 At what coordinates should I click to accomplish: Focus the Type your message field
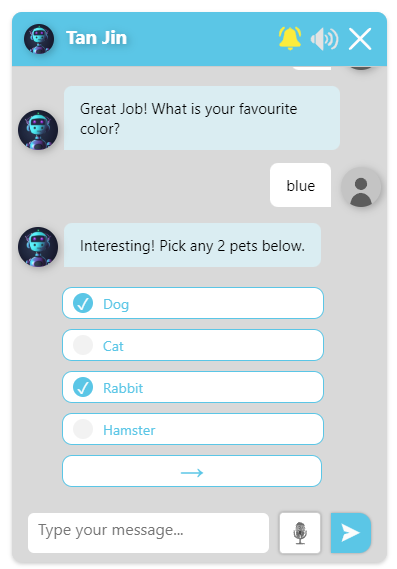click(x=148, y=533)
